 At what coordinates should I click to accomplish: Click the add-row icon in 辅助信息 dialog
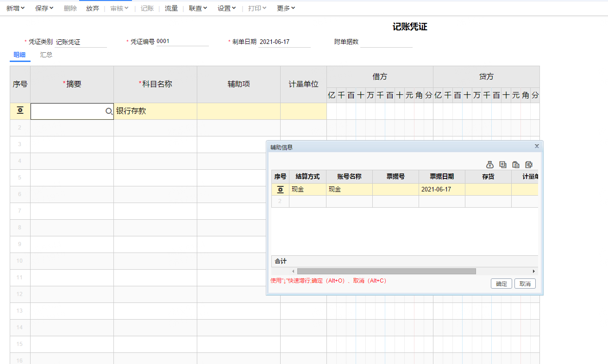pos(503,165)
